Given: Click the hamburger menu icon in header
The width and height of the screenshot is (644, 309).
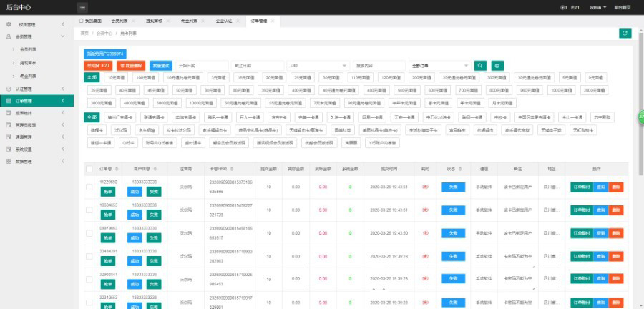Looking at the screenshot, I should coord(83,8).
